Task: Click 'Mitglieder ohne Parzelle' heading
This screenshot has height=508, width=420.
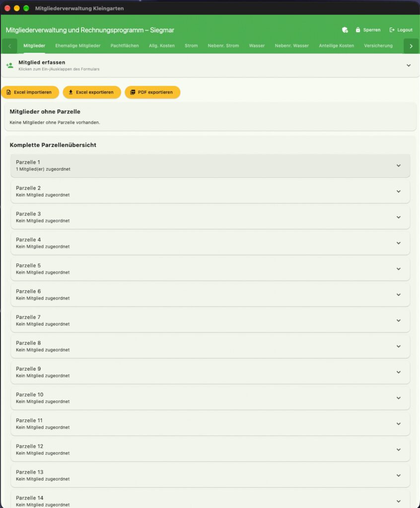Action: point(45,112)
